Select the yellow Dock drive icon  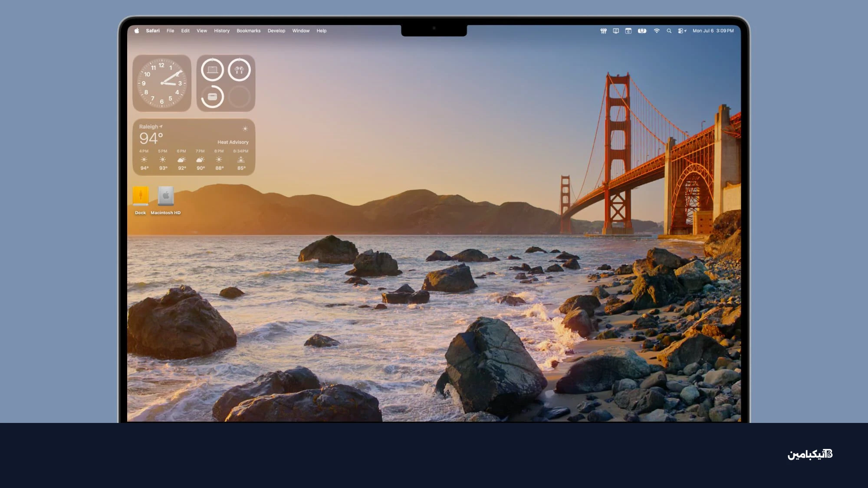pyautogui.click(x=141, y=196)
